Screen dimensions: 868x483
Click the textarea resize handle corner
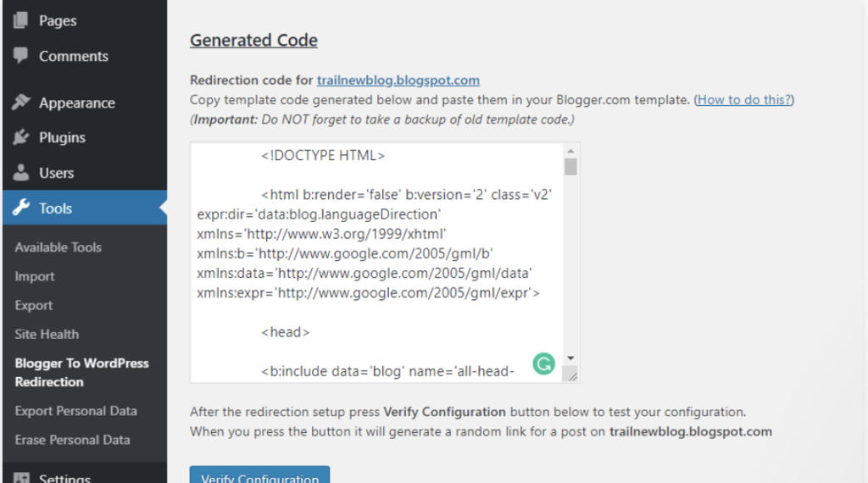pyautogui.click(x=572, y=375)
